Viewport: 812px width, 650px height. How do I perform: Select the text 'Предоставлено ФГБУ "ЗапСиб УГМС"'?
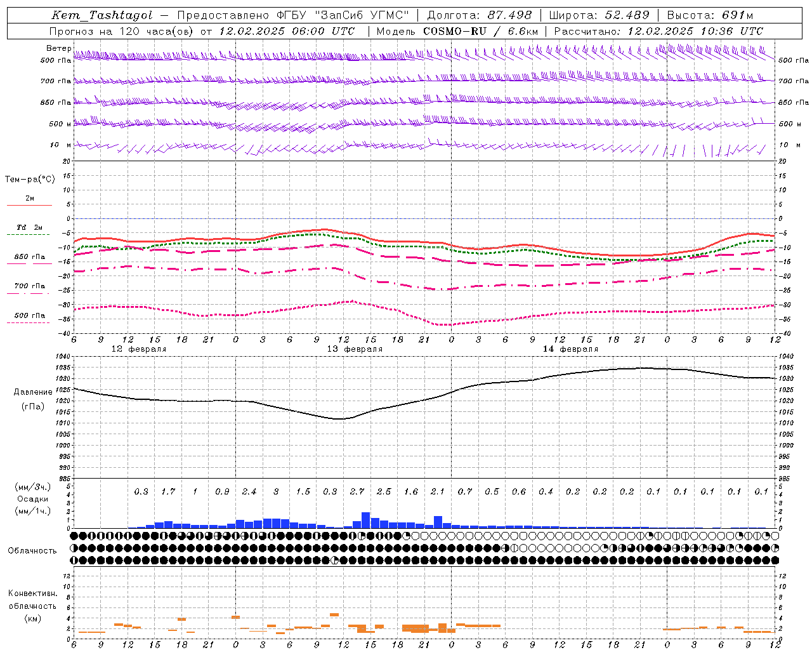pos(293,15)
